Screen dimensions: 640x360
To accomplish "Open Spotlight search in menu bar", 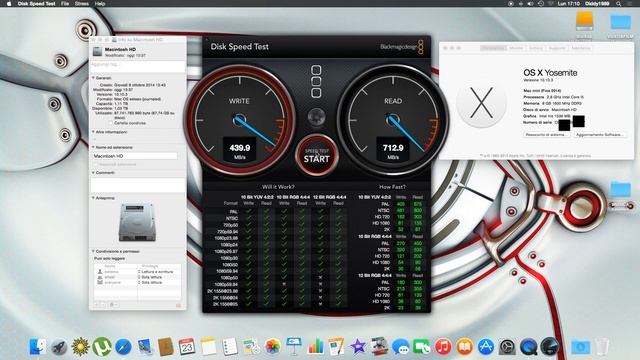I will (619, 4).
